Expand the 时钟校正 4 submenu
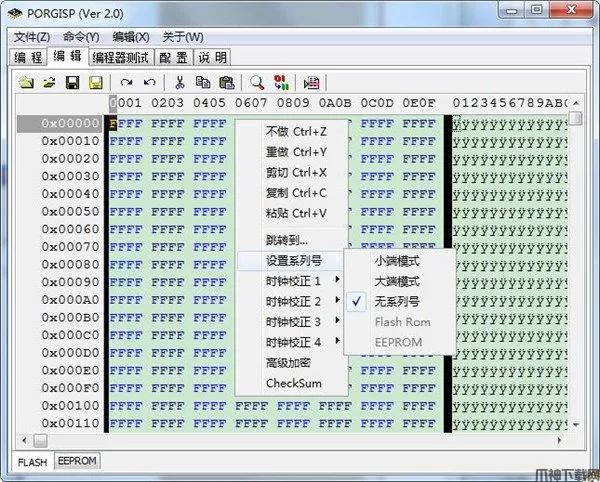Viewport: 600px width, 482px height. [x=292, y=342]
